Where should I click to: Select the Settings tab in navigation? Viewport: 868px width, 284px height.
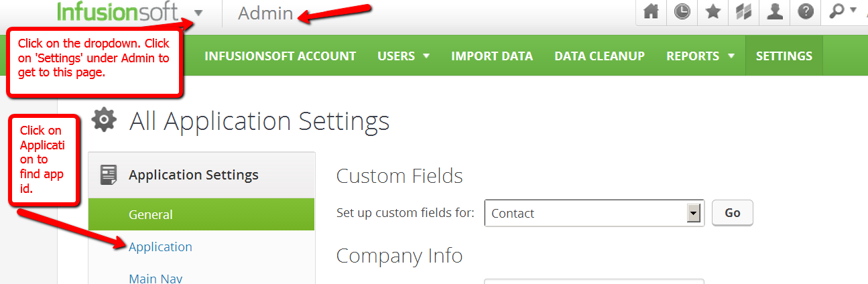click(x=784, y=56)
